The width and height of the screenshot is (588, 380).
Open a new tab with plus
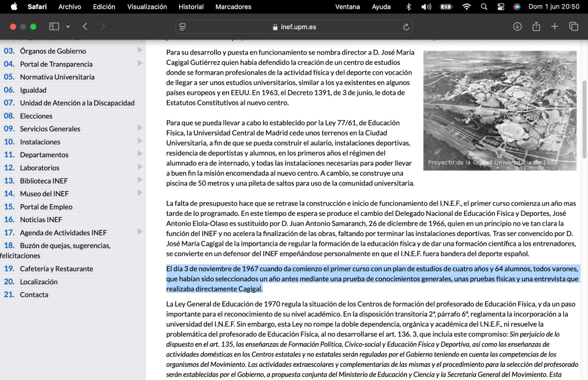pyautogui.click(x=555, y=26)
